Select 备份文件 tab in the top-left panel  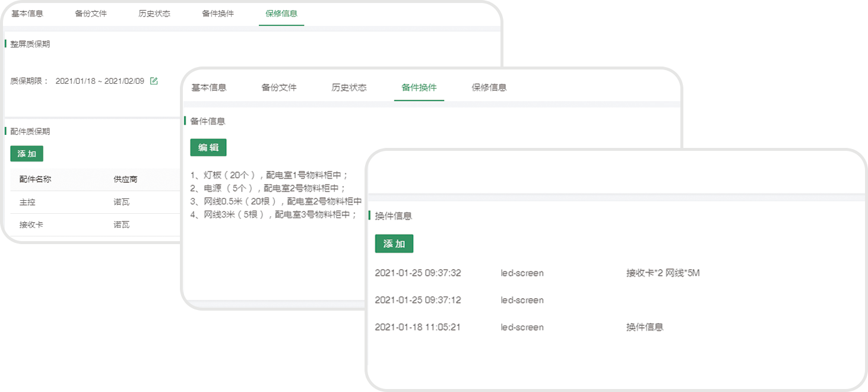[91, 14]
